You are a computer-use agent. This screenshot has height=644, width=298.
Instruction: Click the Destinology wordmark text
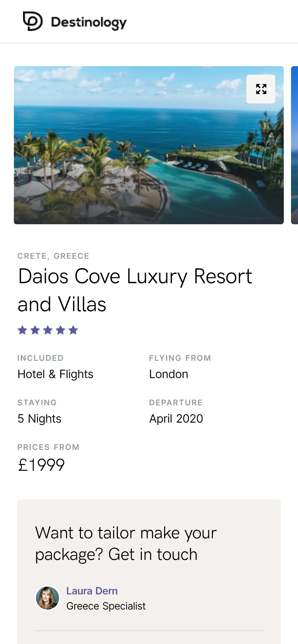click(x=89, y=23)
